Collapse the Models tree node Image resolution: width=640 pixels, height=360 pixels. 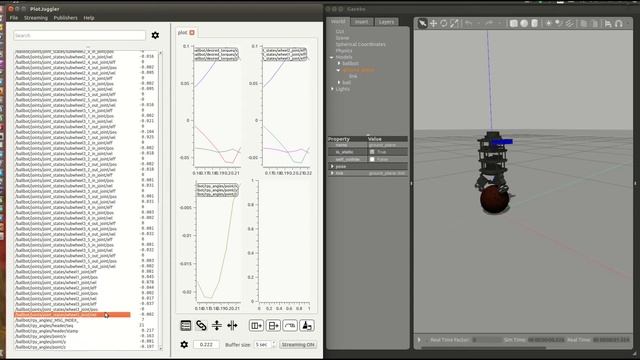pyautogui.click(x=331, y=57)
